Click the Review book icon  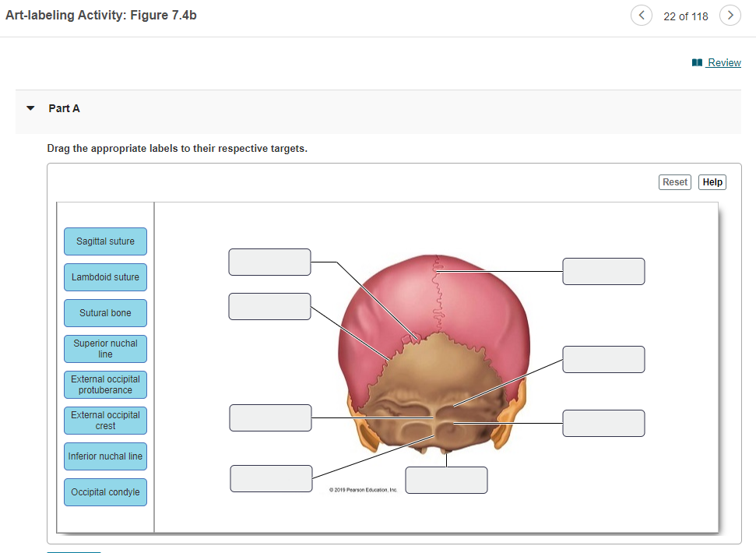(x=695, y=62)
